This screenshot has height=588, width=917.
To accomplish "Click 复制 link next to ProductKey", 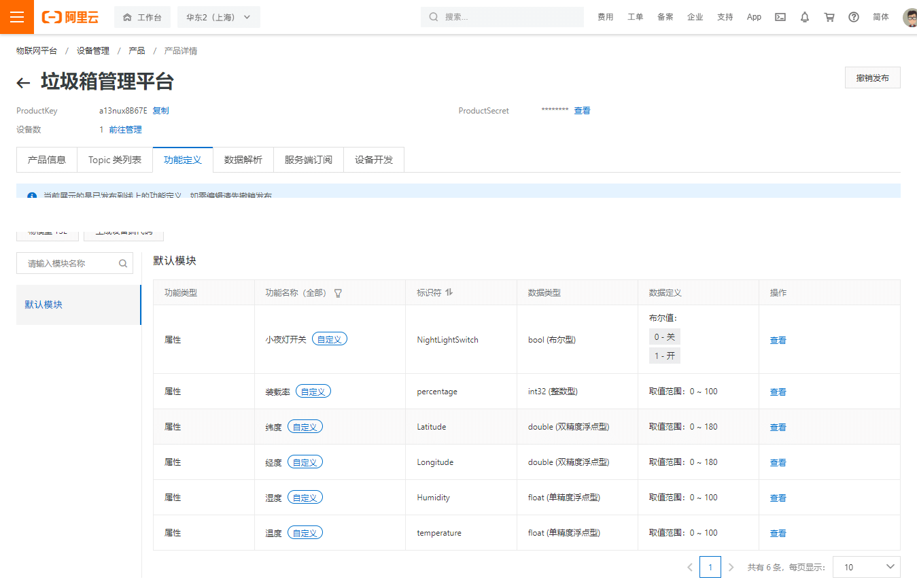I will coord(160,111).
